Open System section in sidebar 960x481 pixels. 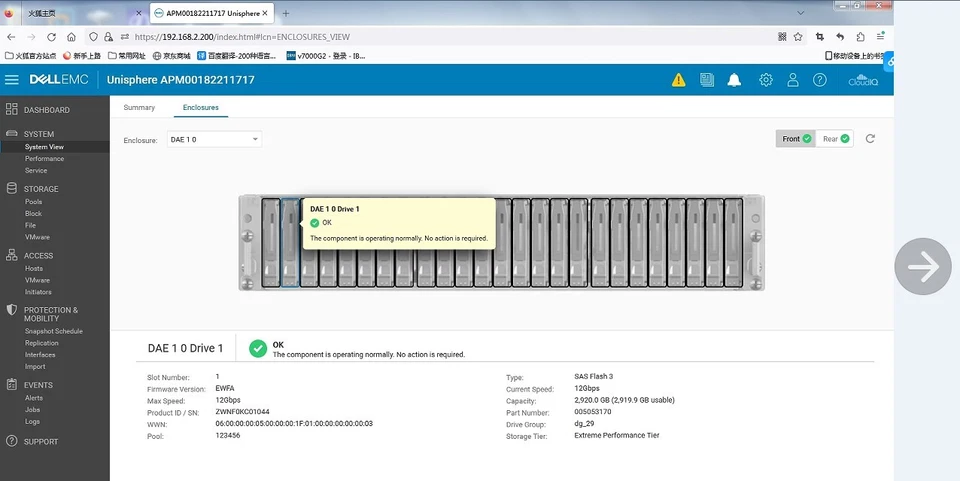pos(39,134)
